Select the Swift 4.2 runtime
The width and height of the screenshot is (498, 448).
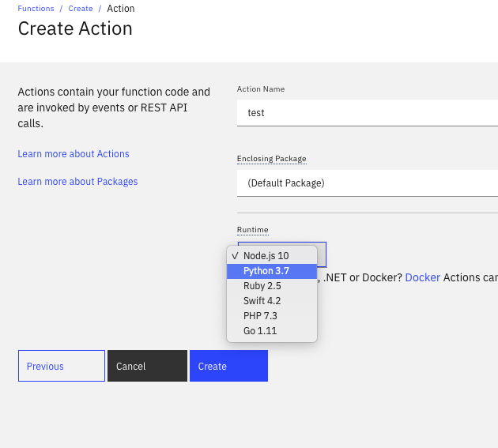(262, 301)
